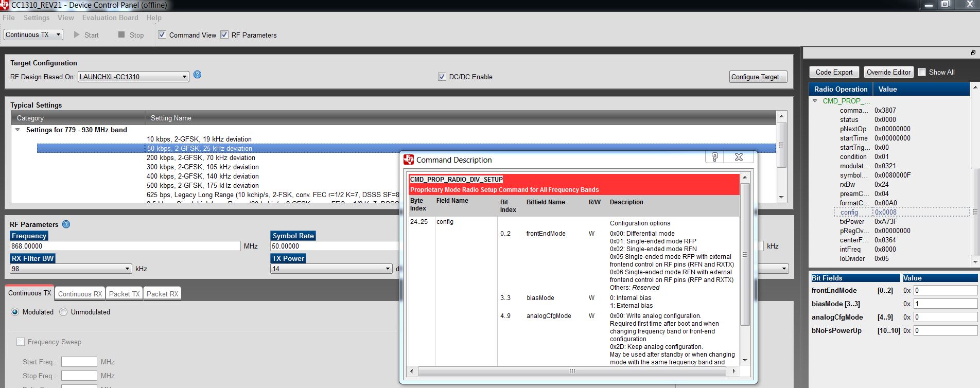The image size is (980, 388).
Task: Select 500 kbps, 2-GFSK, 175 kHz deviation setting
Action: click(203, 185)
